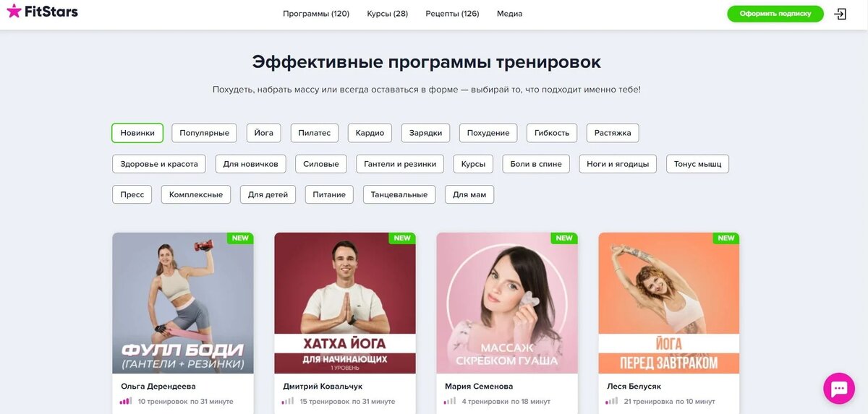The height and width of the screenshot is (414, 868).
Task: Enable the Кардио category filter
Action: click(370, 133)
